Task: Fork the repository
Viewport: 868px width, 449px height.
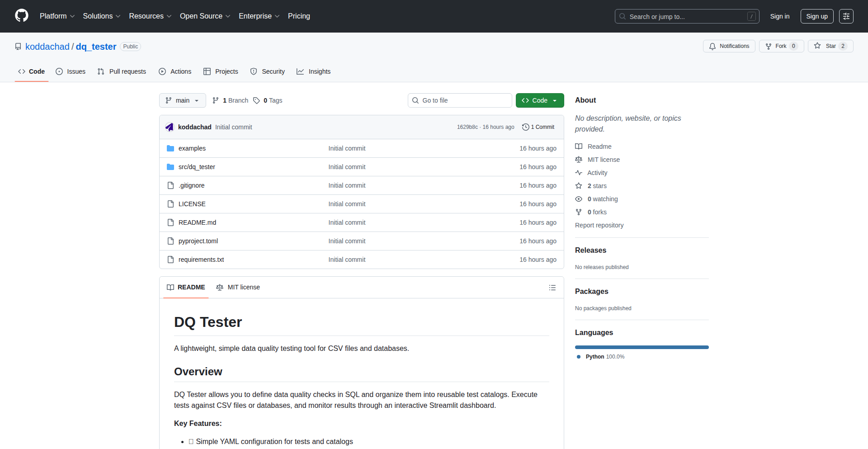Action: click(776, 46)
